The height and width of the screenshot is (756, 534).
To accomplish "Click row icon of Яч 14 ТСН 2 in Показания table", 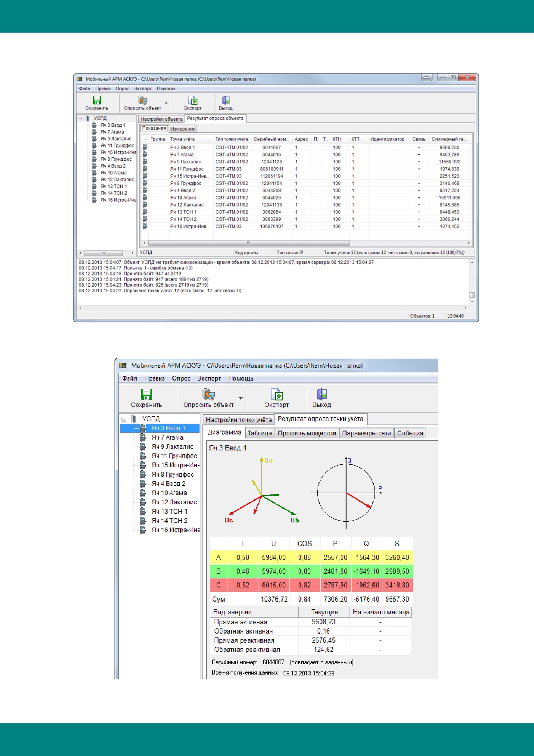I will click(x=145, y=219).
